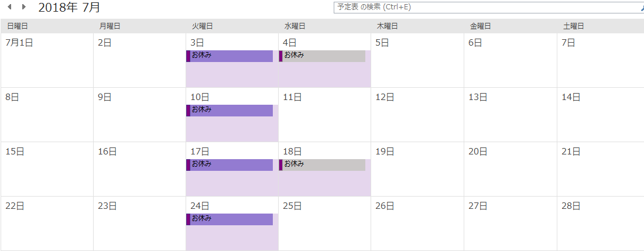Select the 11日 day cell

tap(325, 115)
